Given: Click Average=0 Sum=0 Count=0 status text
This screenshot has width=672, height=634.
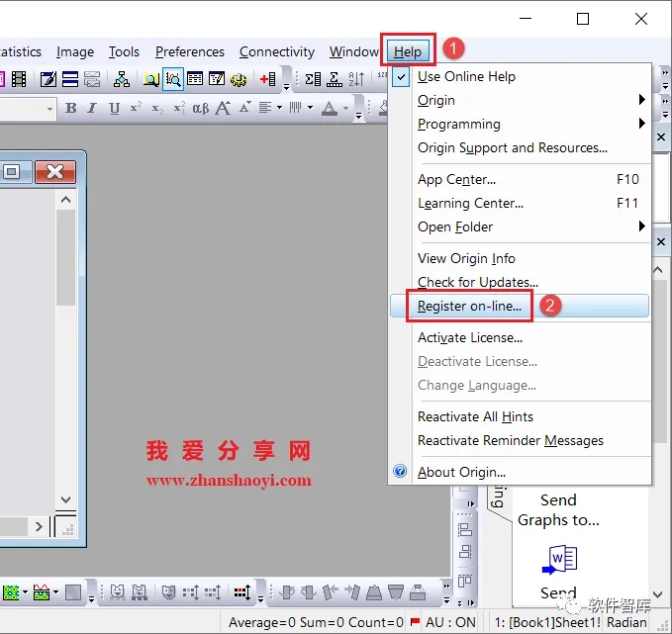Looking at the screenshot, I should pyautogui.click(x=316, y=622).
